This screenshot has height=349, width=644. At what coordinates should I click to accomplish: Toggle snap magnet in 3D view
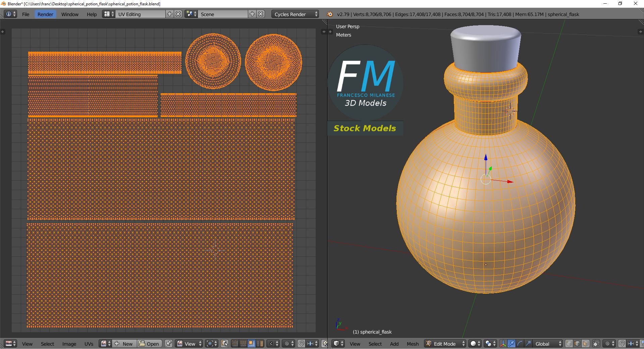pyautogui.click(x=622, y=344)
